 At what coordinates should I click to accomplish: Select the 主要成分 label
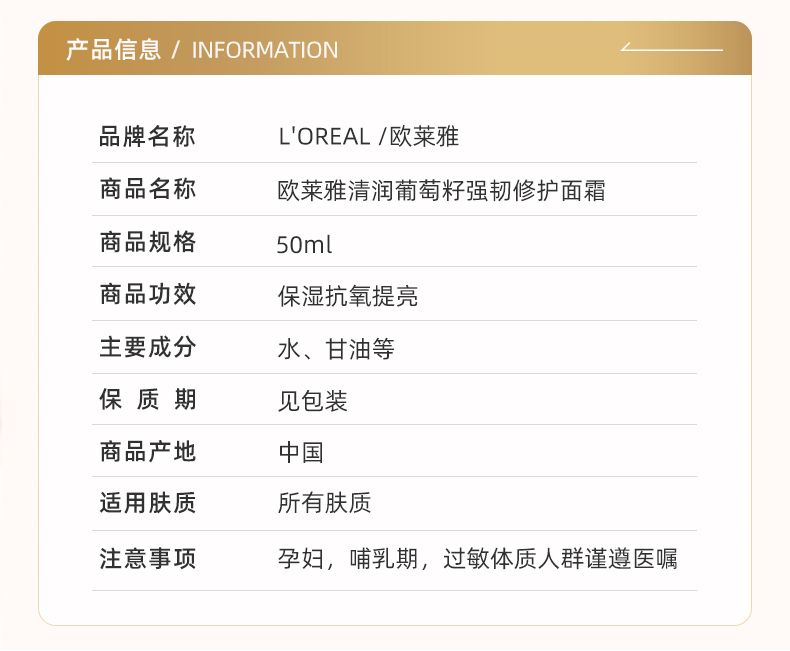coord(147,347)
